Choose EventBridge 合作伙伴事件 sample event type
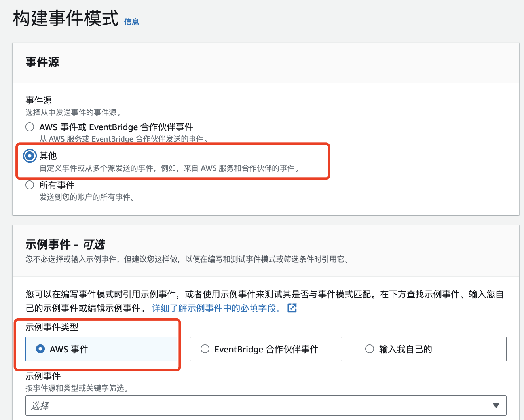The image size is (524, 420). click(266, 349)
